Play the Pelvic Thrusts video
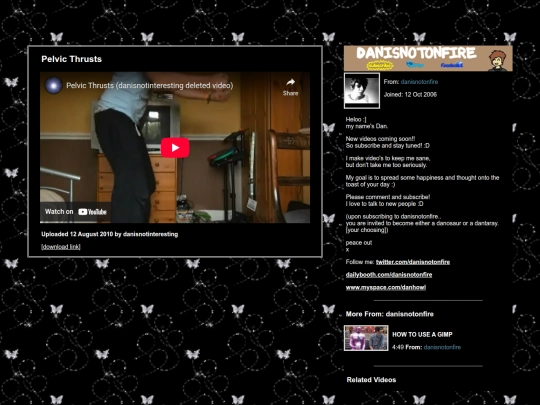 175,148
